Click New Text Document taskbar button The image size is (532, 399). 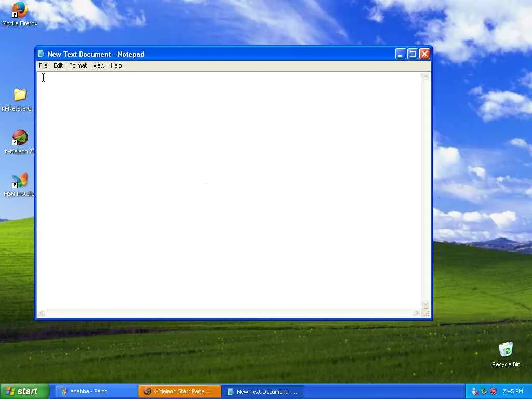tap(263, 392)
